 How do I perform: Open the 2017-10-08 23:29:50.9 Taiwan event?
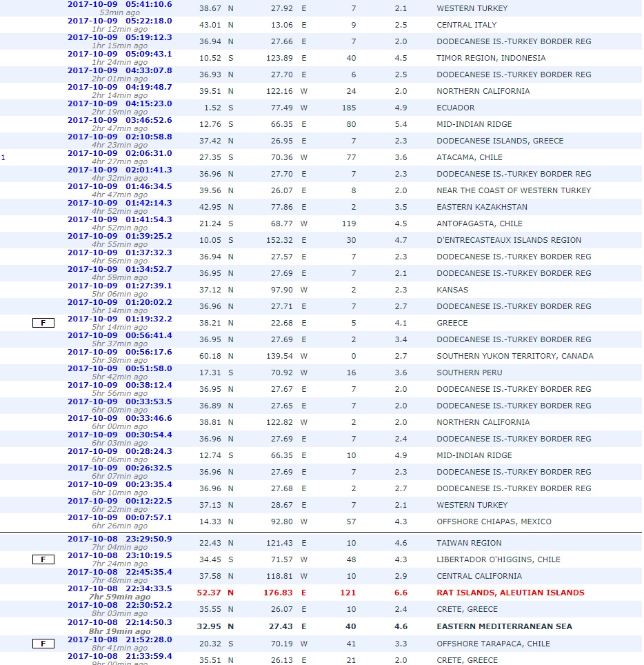point(120,539)
